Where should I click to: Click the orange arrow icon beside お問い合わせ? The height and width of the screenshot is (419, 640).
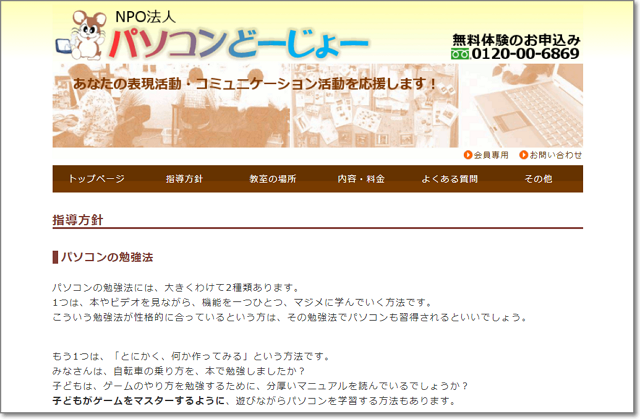tap(524, 155)
